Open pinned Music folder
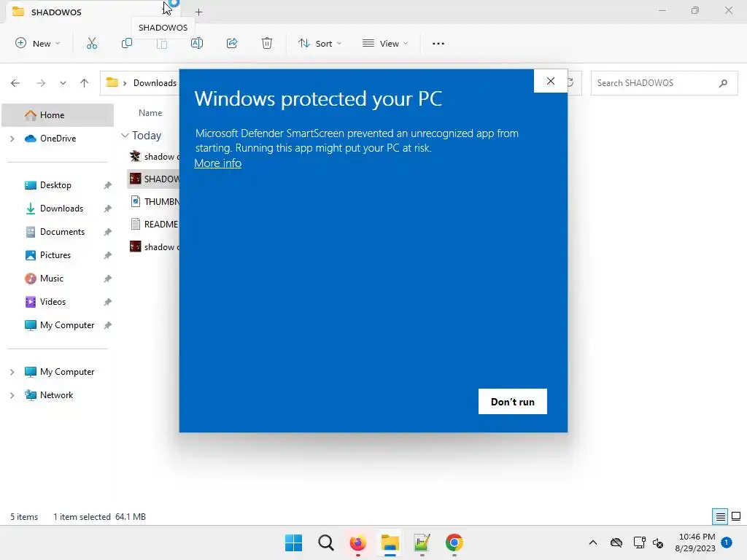This screenshot has width=747, height=560. click(x=52, y=278)
